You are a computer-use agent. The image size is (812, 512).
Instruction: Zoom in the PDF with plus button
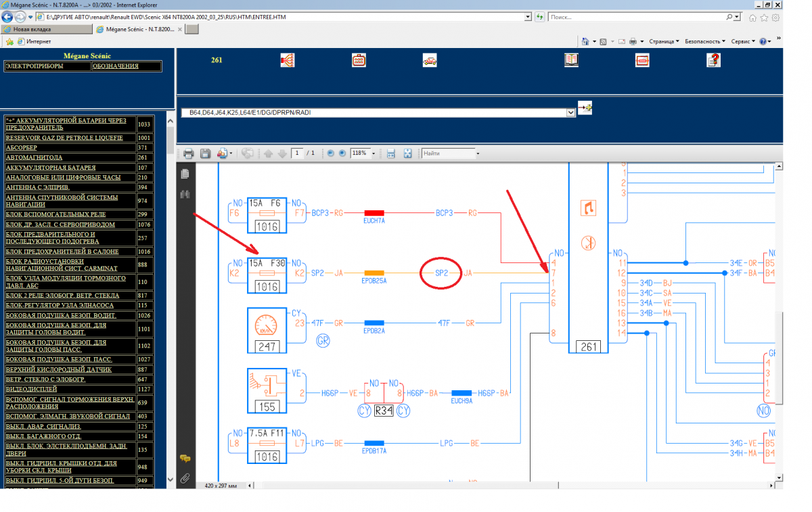tap(342, 154)
